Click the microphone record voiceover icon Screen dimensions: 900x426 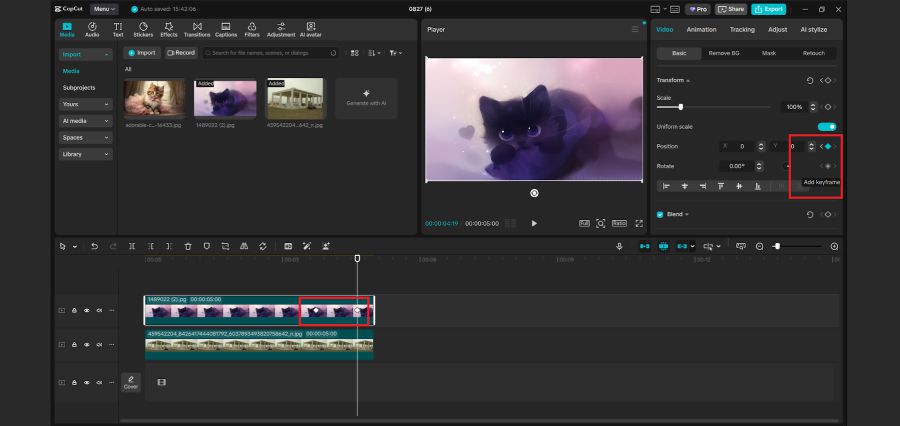[620, 246]
